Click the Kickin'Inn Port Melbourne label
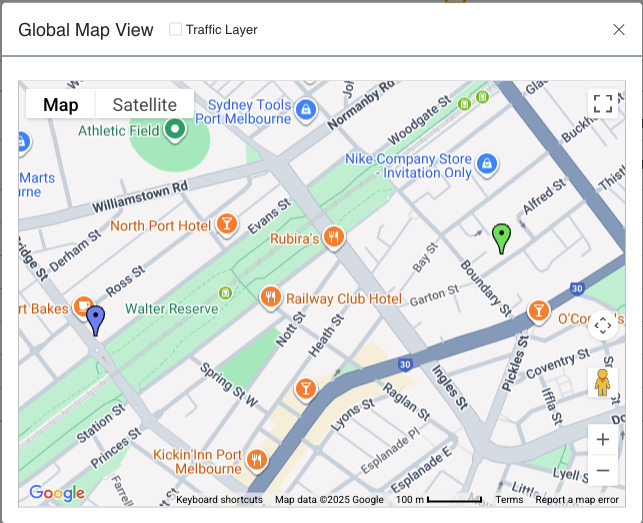This screenshot has width=643, height=523. click(x=198, y=461)
